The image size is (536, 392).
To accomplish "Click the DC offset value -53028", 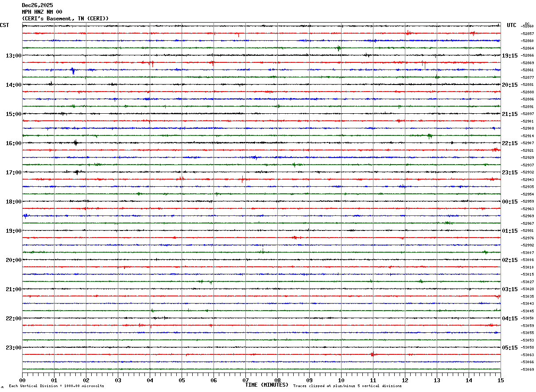I will (528, 289).
